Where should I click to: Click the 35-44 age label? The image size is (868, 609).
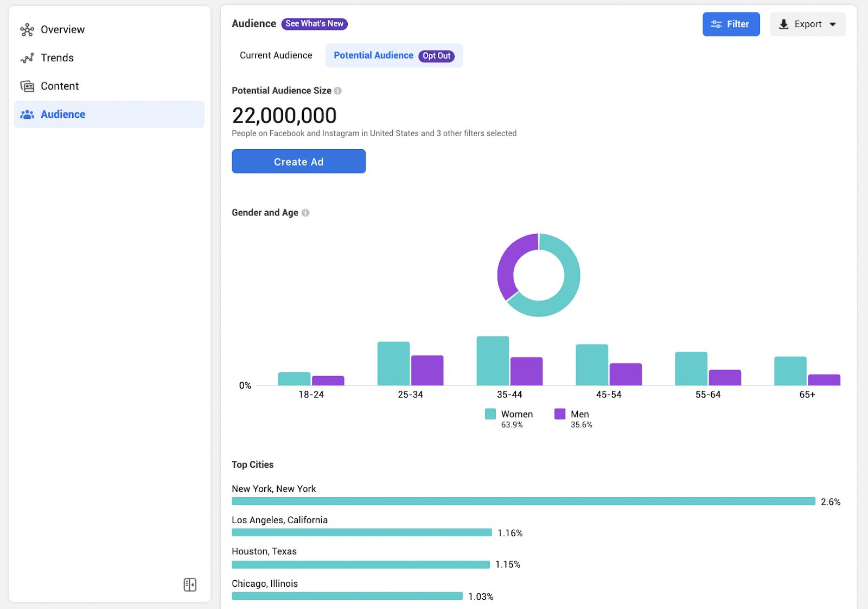509,395
